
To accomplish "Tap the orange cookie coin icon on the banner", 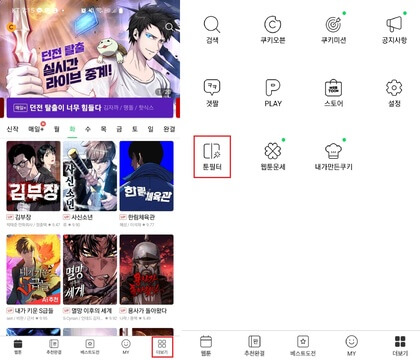I will coord(11,27).
